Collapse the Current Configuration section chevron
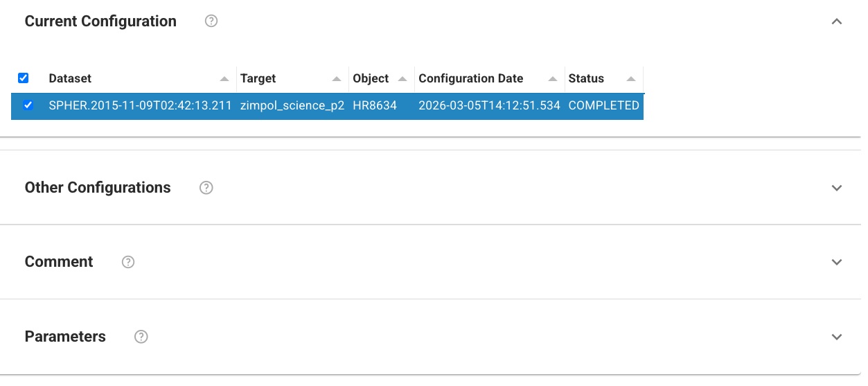Viewport: 868px width, 386px height. point(837,21)
